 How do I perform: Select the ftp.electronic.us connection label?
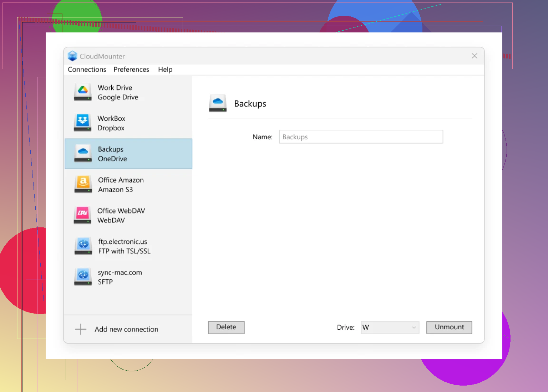point(123,242)
